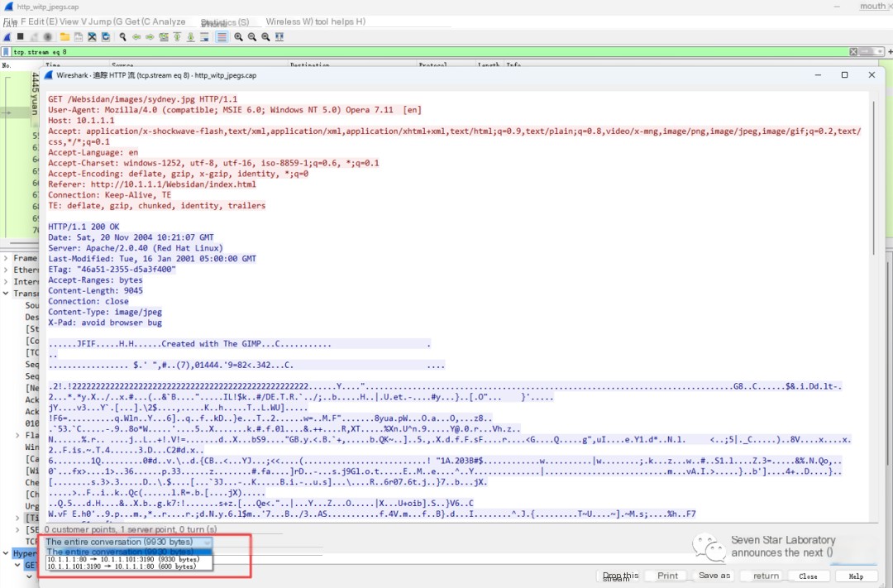Screen dimensions: 893x588
Task: Collapse the GET request tree node
Action: pos(17,565)
